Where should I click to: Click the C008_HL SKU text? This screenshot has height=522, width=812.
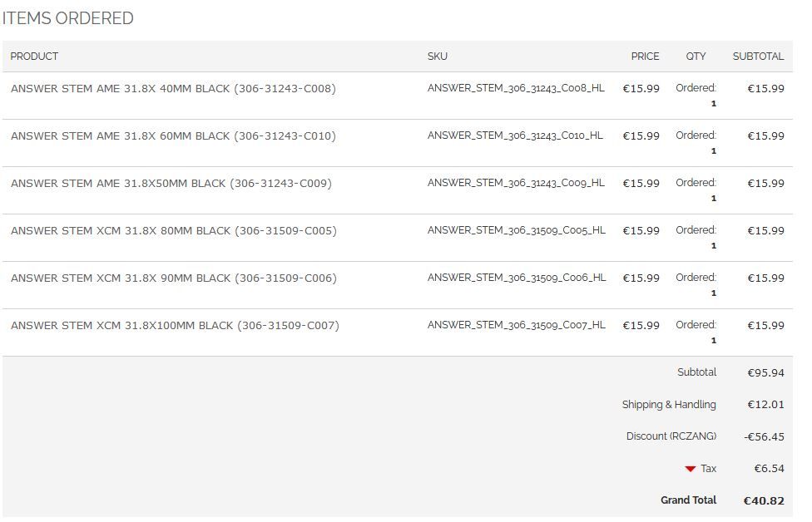tap(516, 88)
